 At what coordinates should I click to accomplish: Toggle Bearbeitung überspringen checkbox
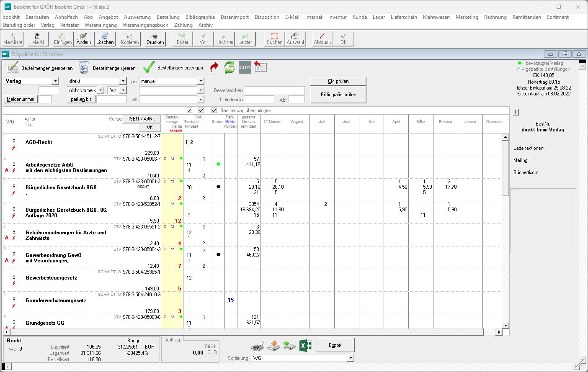tap(214, 110)
